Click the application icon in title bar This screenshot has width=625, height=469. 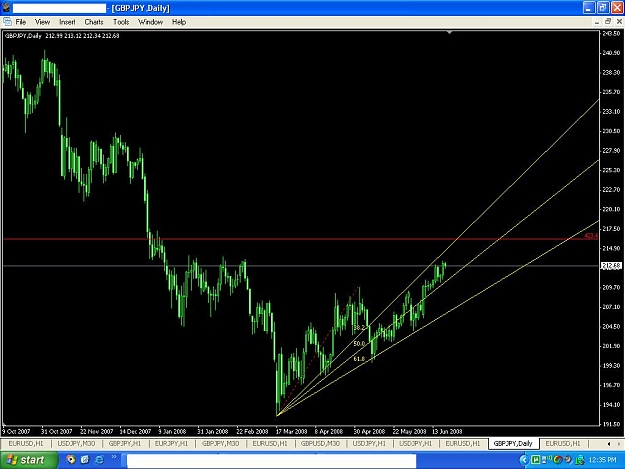click(6, 8)
